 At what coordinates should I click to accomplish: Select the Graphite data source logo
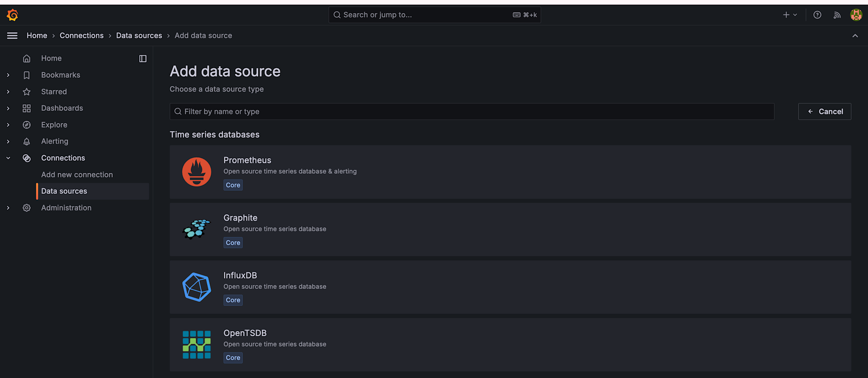click(197, 229)
